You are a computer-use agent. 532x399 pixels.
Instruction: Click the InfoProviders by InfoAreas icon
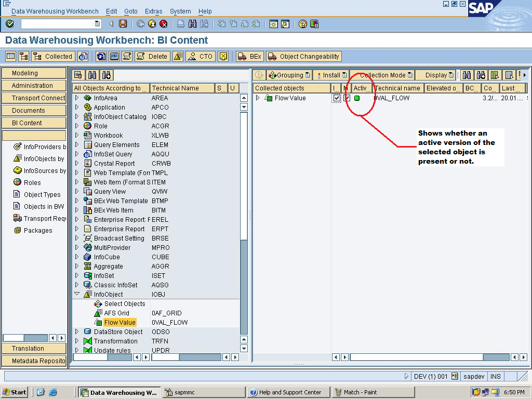17,147
